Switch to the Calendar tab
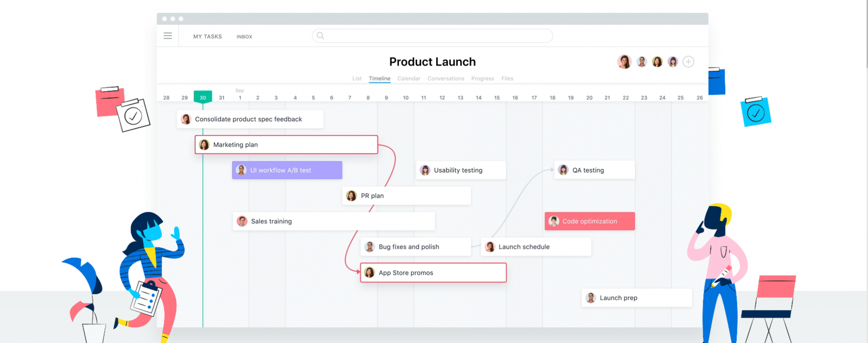 409,79
